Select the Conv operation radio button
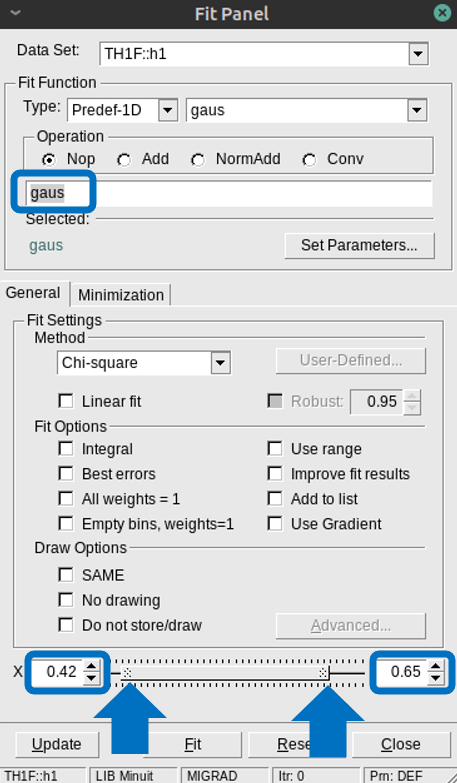Image resolution: width=457 pixels, height=783 pixels. click(x=309, y=160)
